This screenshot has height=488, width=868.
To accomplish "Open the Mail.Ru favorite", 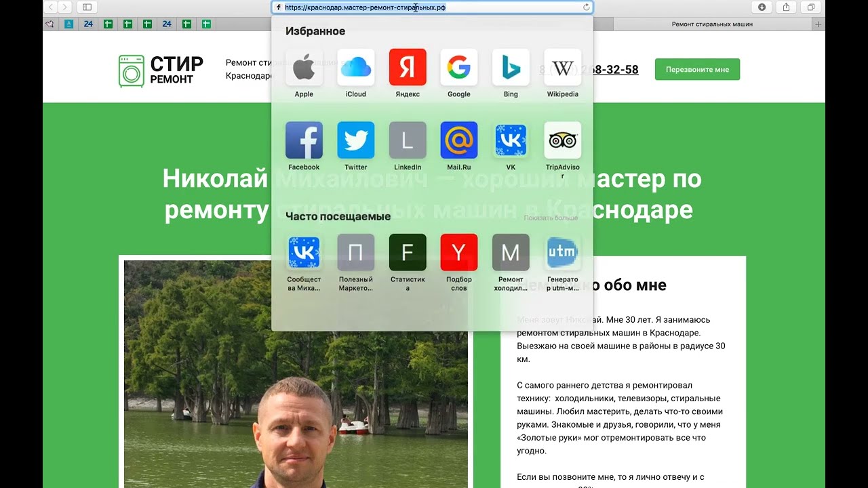I will pyautogui.click(x=459, y=140).
